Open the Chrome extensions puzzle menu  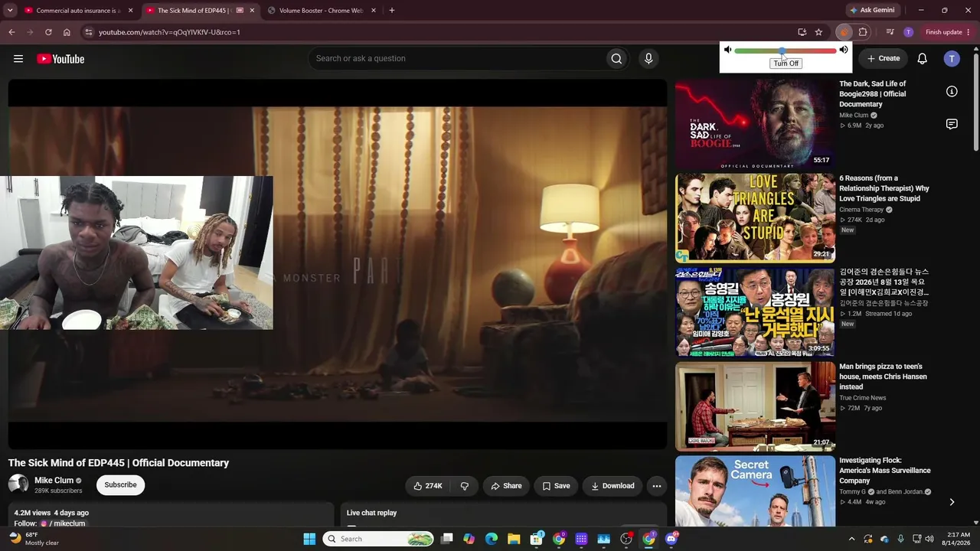click(x=863, y=32)
